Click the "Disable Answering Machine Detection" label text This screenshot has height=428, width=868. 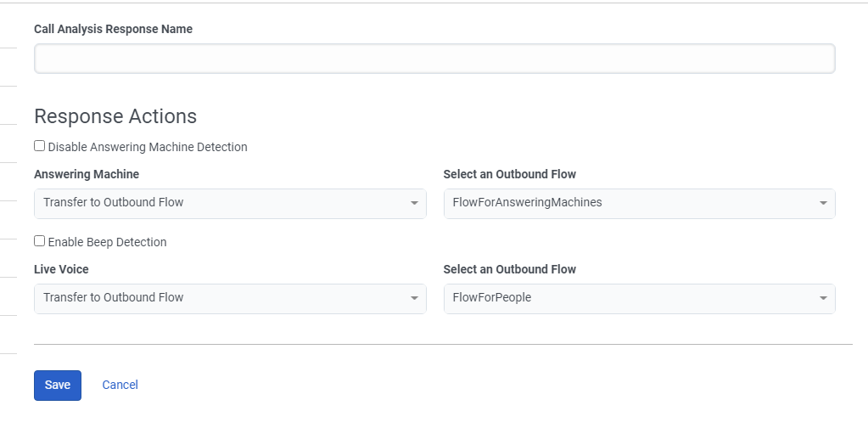148,147
